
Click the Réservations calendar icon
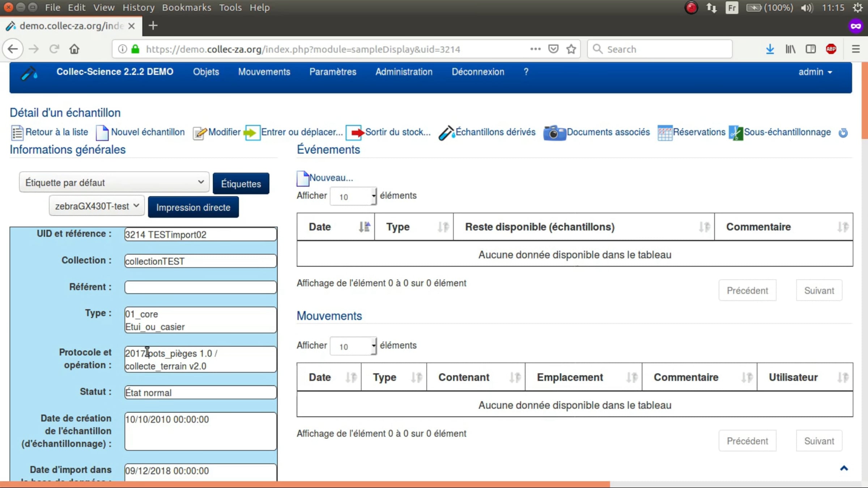point(665,133)
